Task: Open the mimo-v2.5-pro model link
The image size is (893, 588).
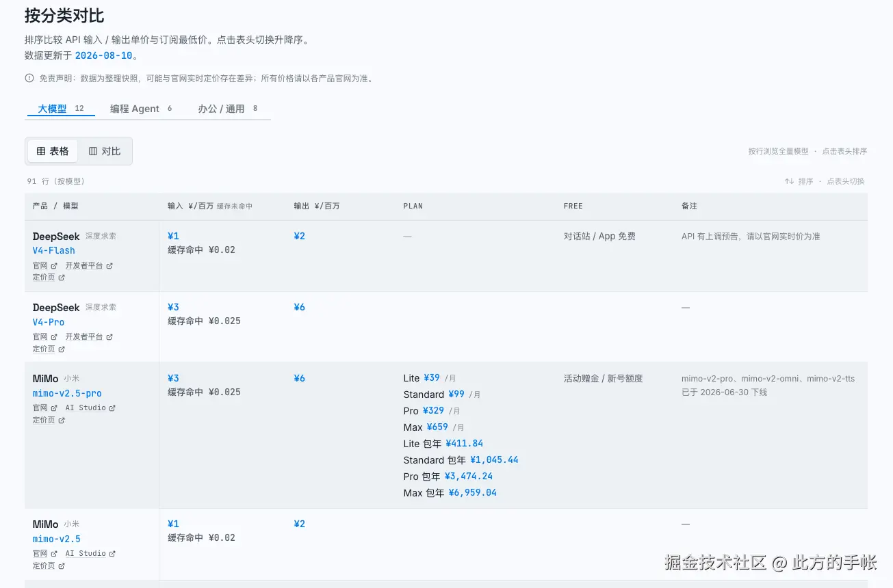Action: 67,393
